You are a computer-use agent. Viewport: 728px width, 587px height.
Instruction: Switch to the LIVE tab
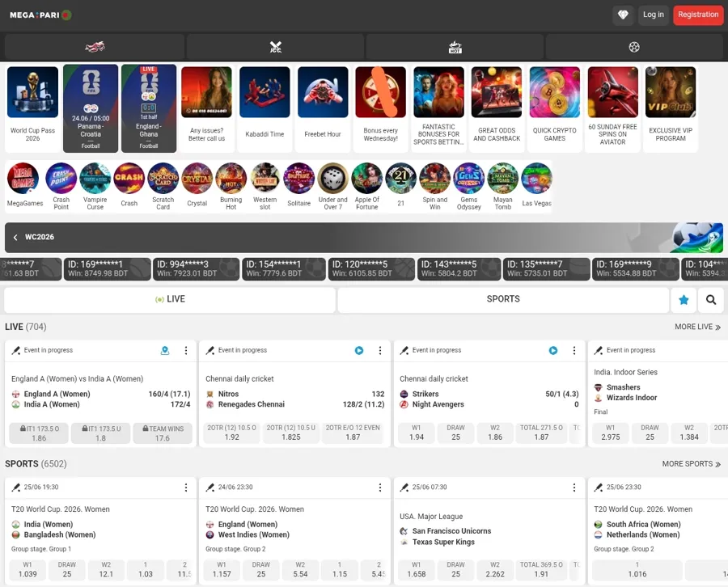tap(170, 300)
